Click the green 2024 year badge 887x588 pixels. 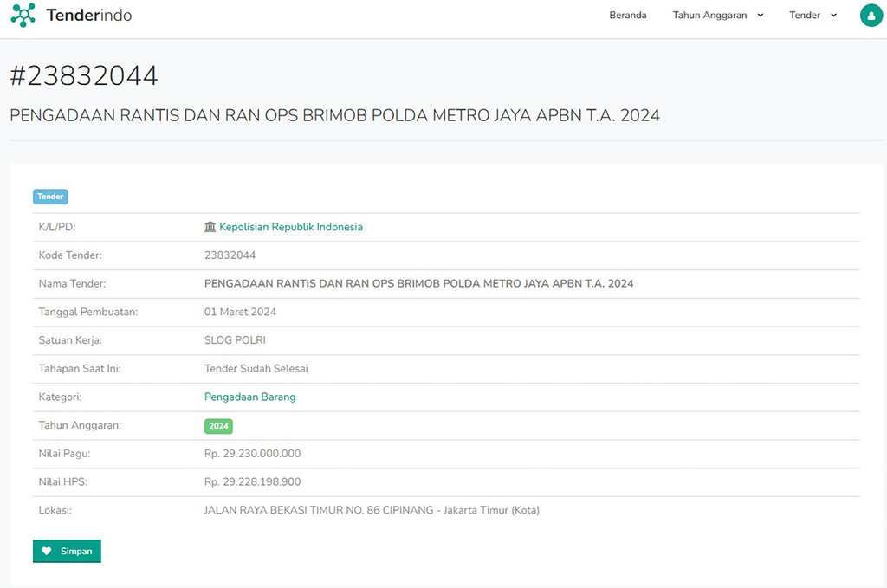218,426
